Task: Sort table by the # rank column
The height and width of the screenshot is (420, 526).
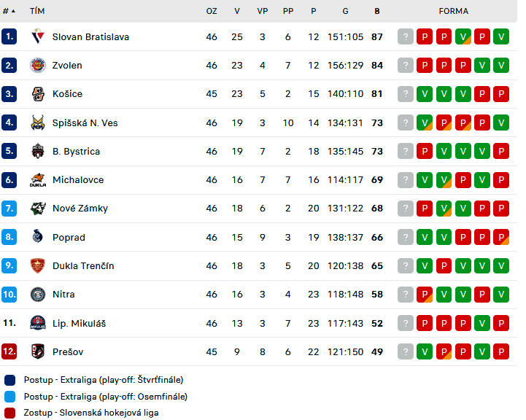Action: point(9,11)
